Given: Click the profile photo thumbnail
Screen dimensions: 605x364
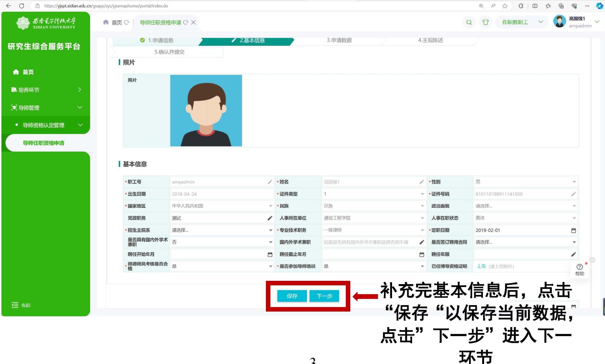Looking at the screenshot, I should 206,111.
